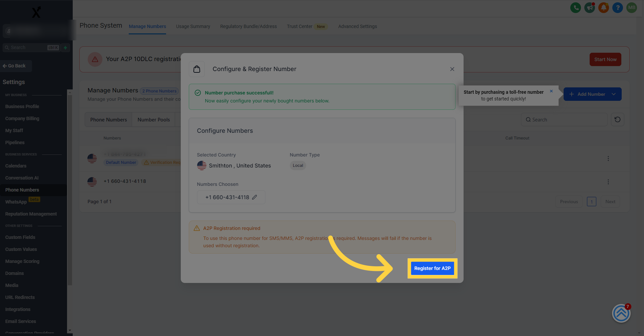
Task: Select page 1 in pagination
Action: pyautogui.click(x=592, y=202)
